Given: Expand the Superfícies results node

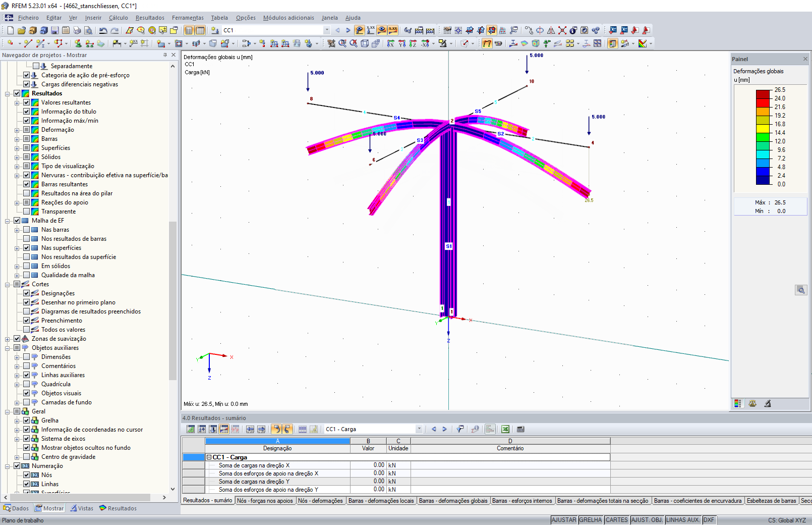Looking at the screenshot, I should point(17,148).
